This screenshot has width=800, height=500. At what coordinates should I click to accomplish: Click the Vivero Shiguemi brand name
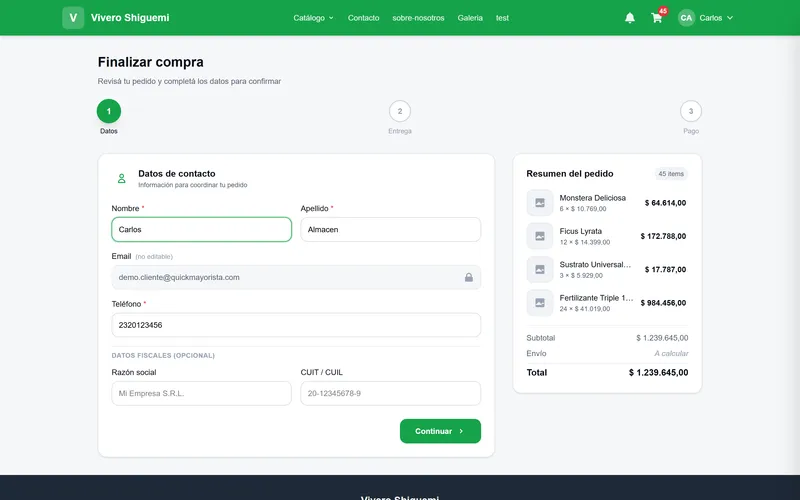130,18
